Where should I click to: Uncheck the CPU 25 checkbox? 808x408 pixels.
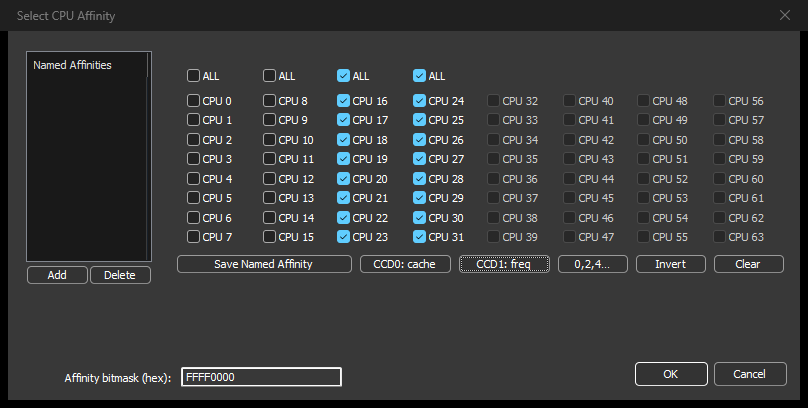[x=419, y=120]
